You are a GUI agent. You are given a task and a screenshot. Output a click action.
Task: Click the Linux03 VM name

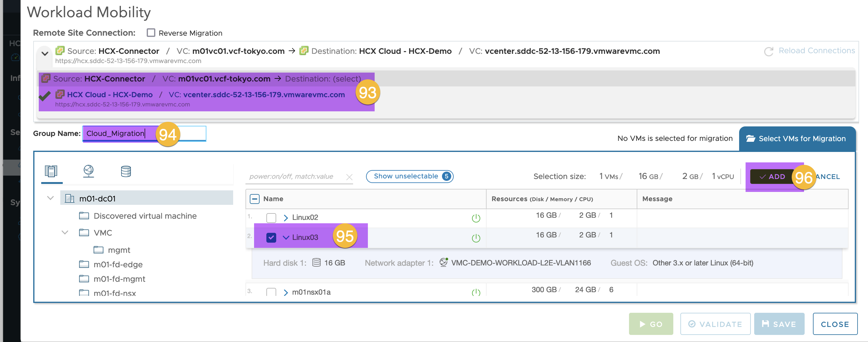tap(305, 237)
